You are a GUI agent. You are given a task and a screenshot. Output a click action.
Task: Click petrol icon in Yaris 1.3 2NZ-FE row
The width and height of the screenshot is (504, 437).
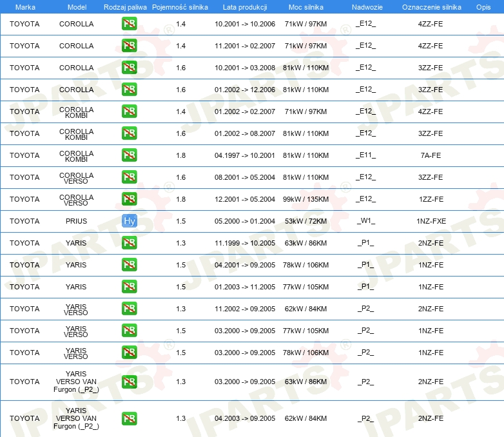(x=129, y=243)
